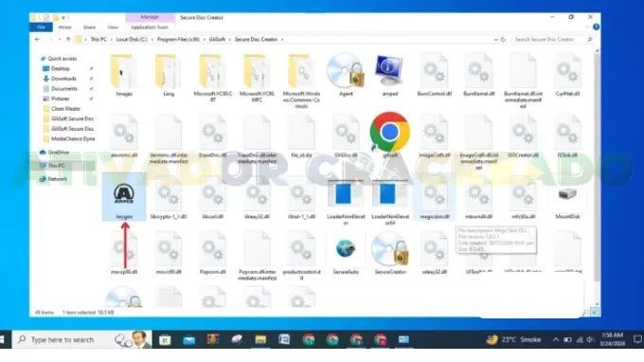
Task: Select the Microsoft.VC90.CRT folder
Action: [213, 79]
